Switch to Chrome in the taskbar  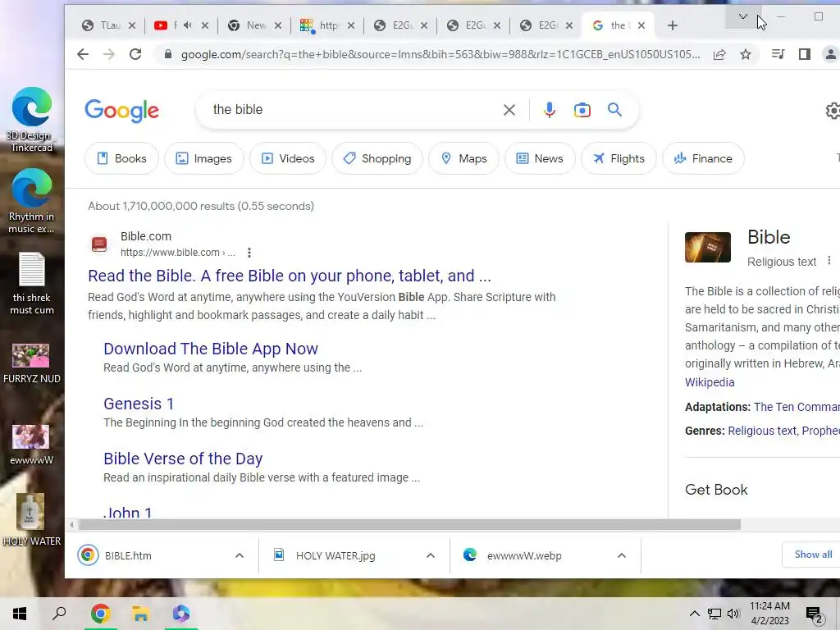click(100, 614)
